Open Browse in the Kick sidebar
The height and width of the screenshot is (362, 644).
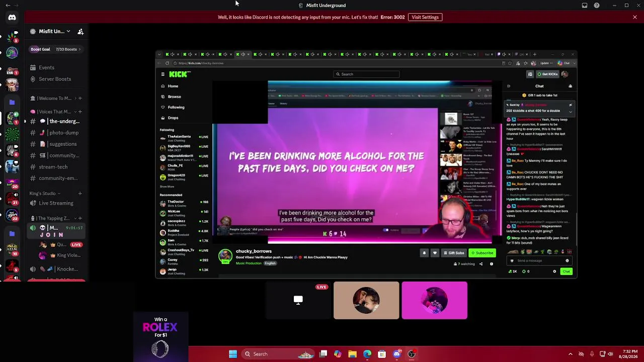click(x=171, y=97)
